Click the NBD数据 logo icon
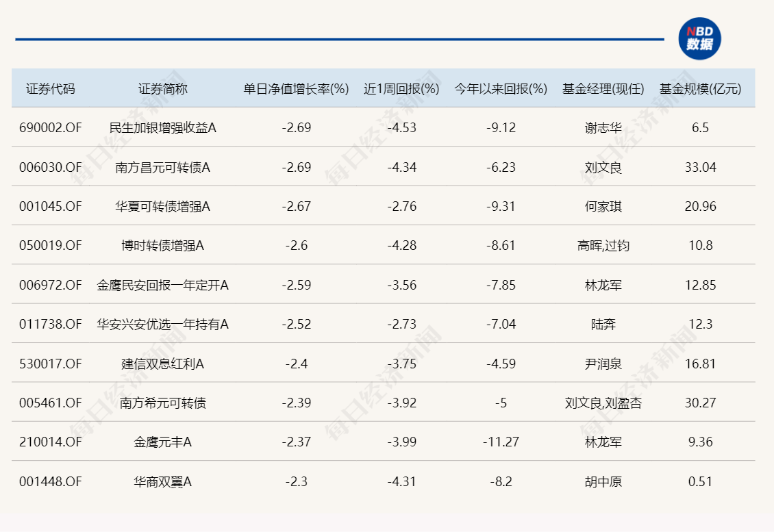Image resolution: width=774 pixels, height=532 pixels. click(x=699, y=39)
